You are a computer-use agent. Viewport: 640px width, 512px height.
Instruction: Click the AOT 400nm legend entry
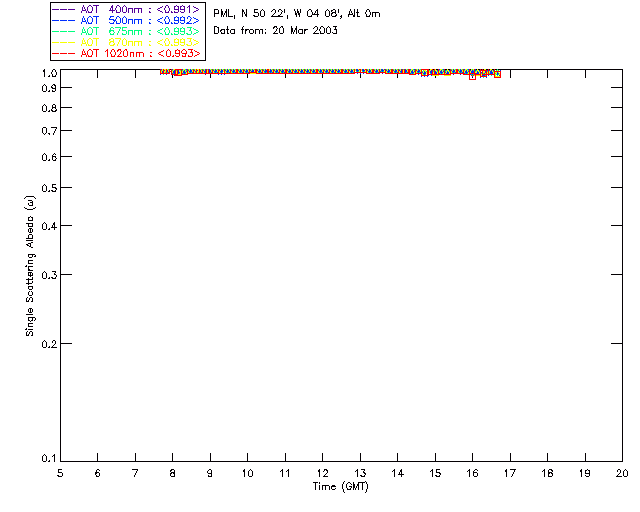[x=126, y=9]
